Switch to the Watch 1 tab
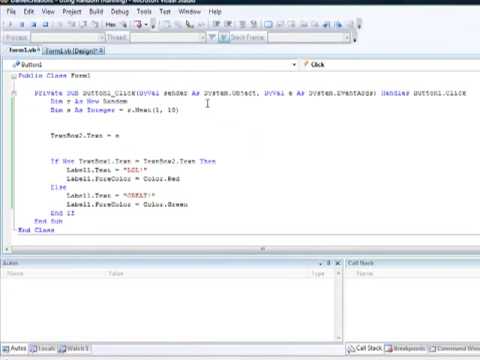Viewport: 480px width, 360px height. (74, 349)
